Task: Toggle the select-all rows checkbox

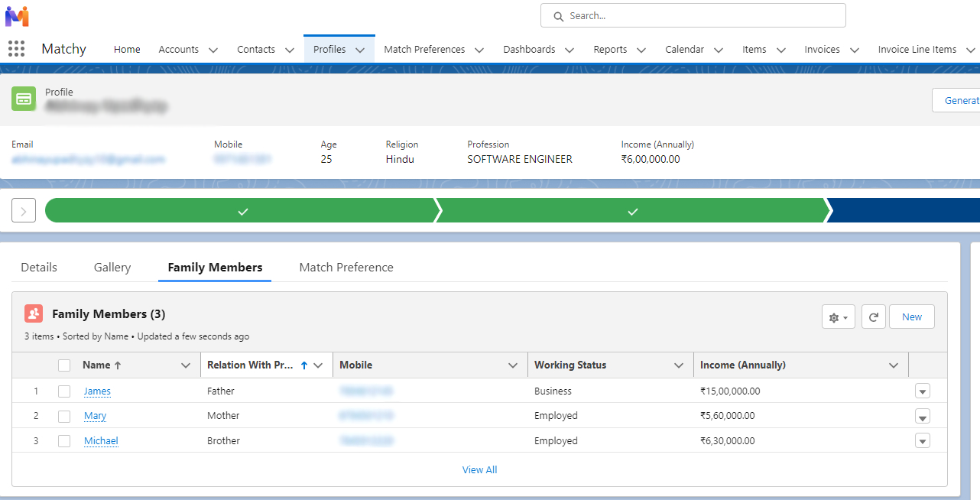Action: (64, 365)
